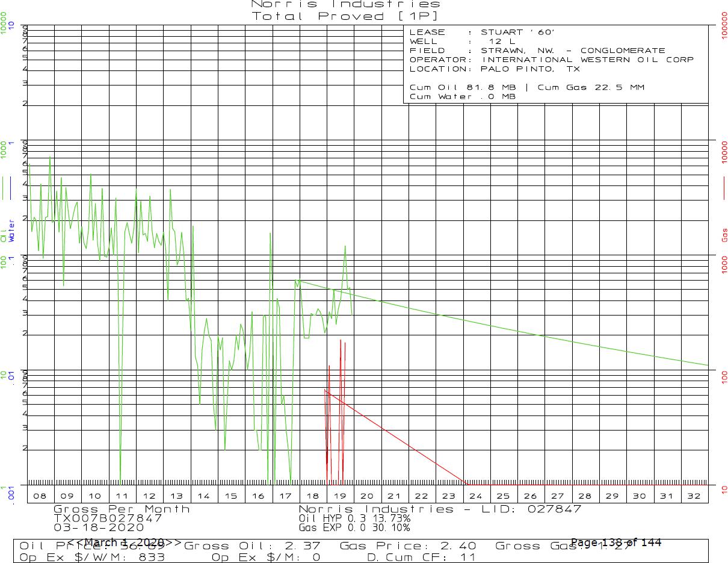Select the OPERATOR line in the info box
728x563 pixels.
[x=551, y=60]
